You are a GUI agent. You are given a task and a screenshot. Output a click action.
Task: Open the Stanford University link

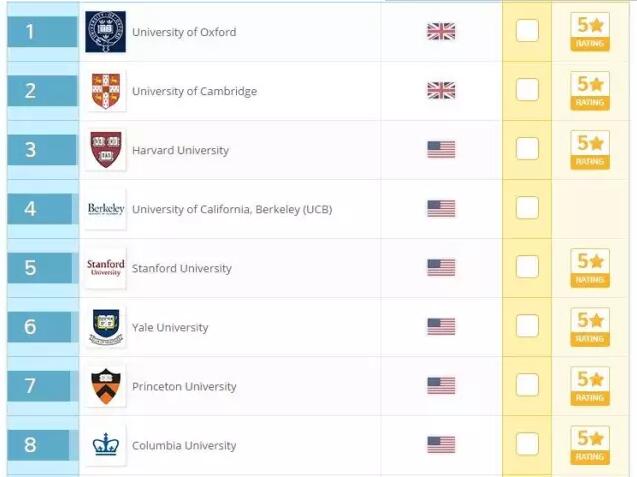coord(181,268)
